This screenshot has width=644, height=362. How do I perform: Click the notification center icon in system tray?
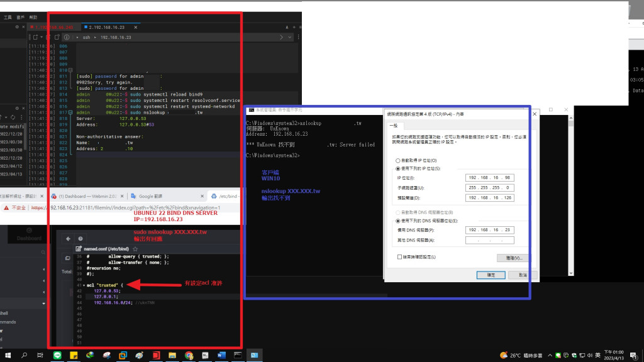(x=634, y=356)
